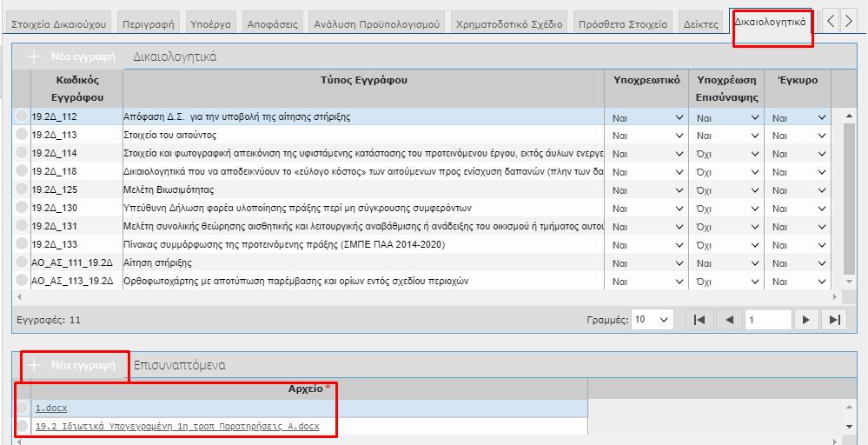Click the Κωδικός Εγγράφου column header
Viewport: 868px width, 445px height.
tap(77, 89)
